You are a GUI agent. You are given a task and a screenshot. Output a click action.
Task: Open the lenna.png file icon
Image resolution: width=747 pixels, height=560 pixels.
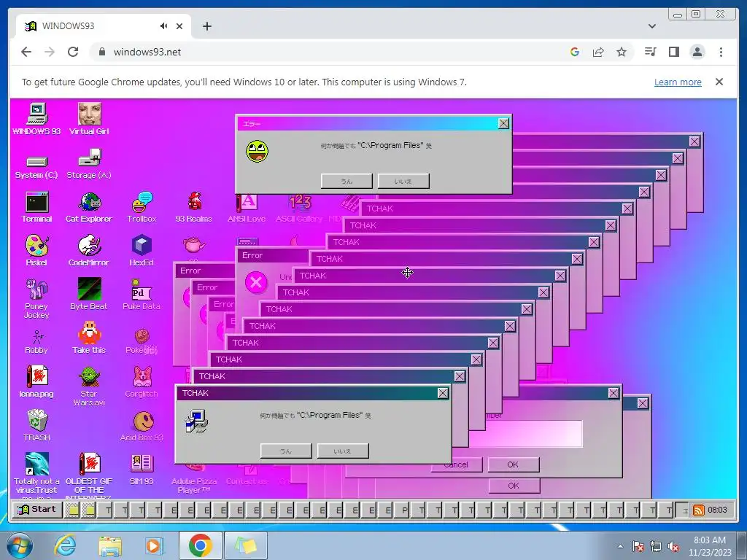[36, 382]
